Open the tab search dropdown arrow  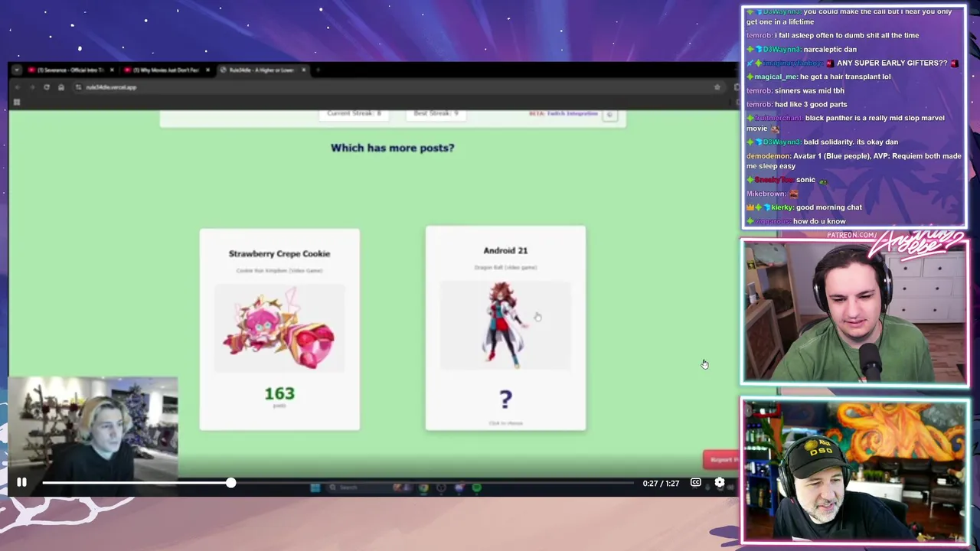[x=16, y=70]
